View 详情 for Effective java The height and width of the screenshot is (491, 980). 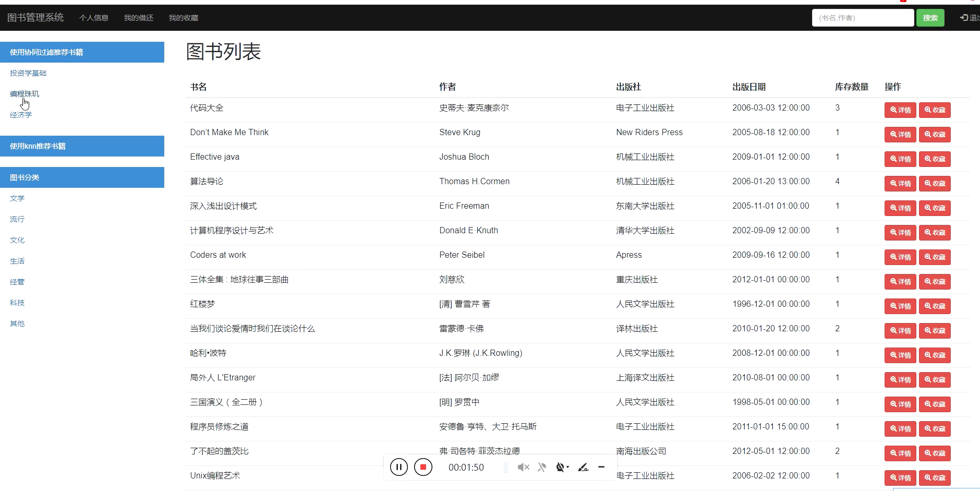[900, 159]
